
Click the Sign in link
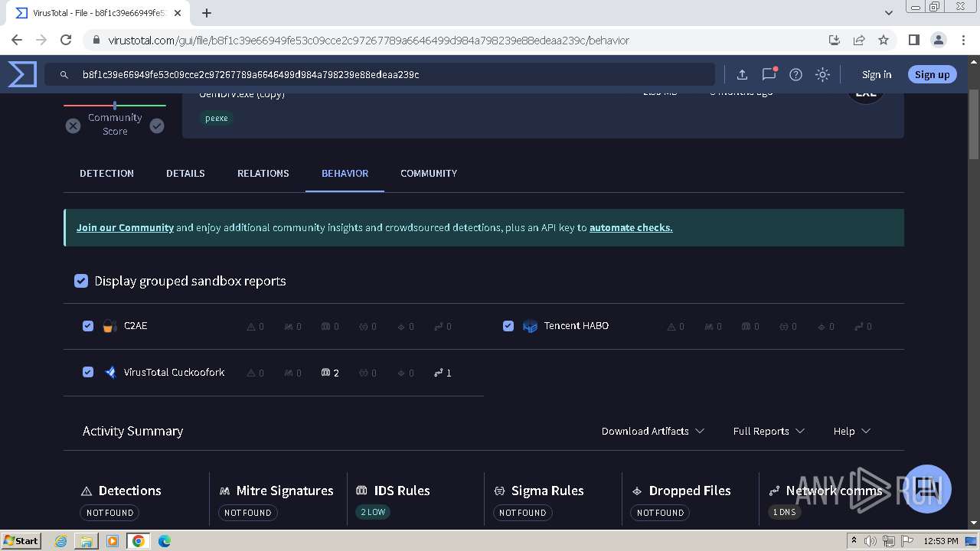(x=877, y=74)
